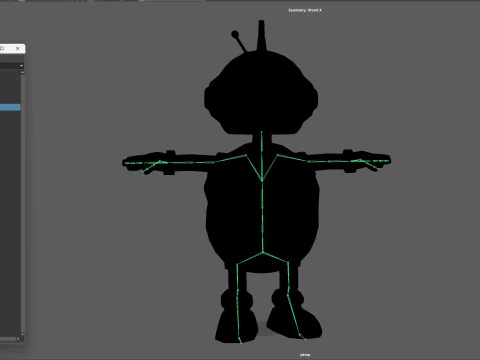The image size is (480, 360).
Task: Click the scroll-up arrow in the left panel
Action: coord(22,72)
